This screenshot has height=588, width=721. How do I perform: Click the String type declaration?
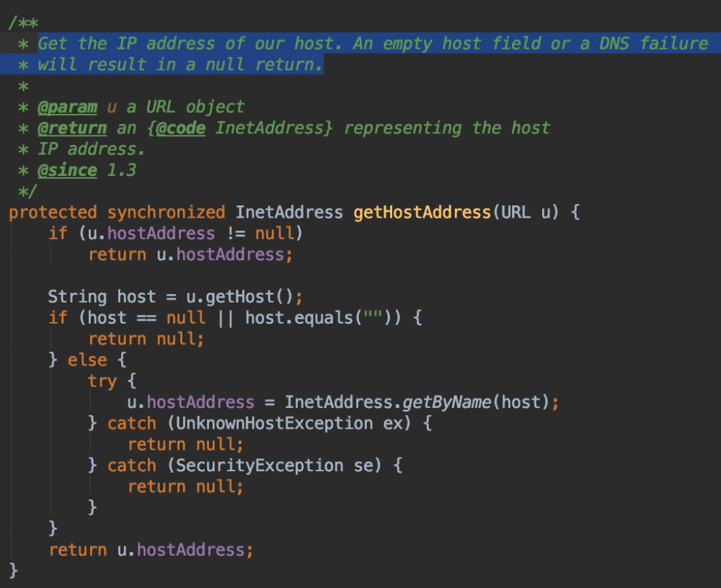[x=77, y=297]
